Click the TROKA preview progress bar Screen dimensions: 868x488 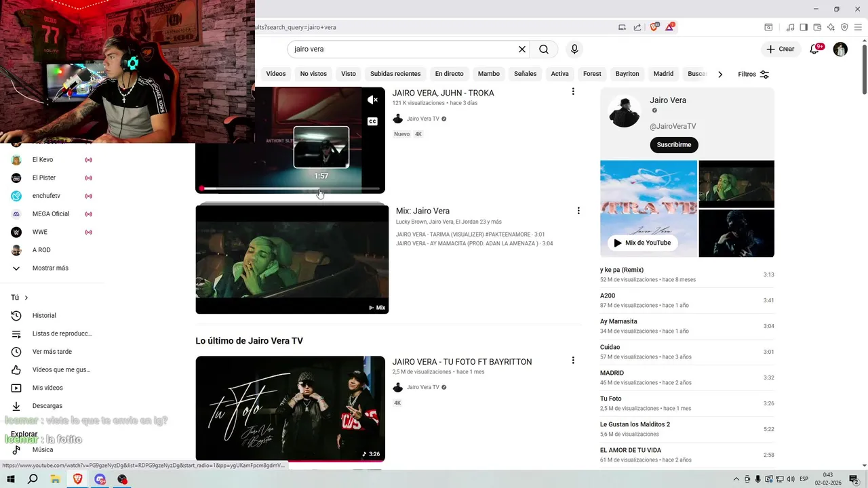point(290,188)
